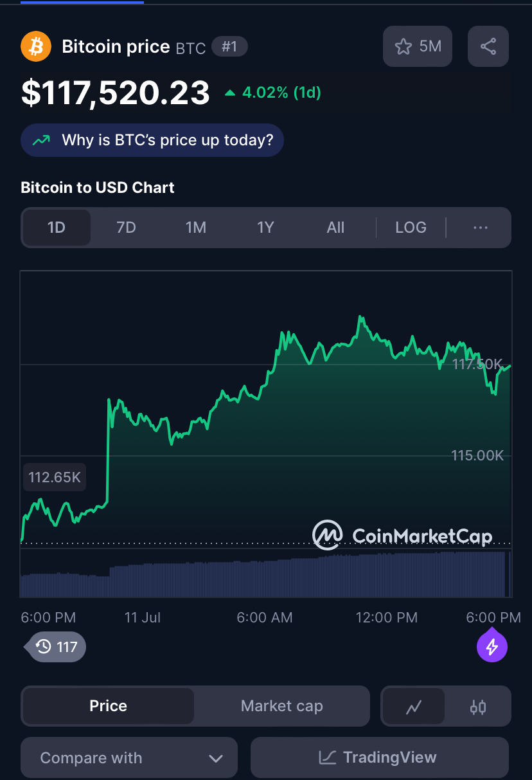Click the green trending arrow icon

coord(42,140)
